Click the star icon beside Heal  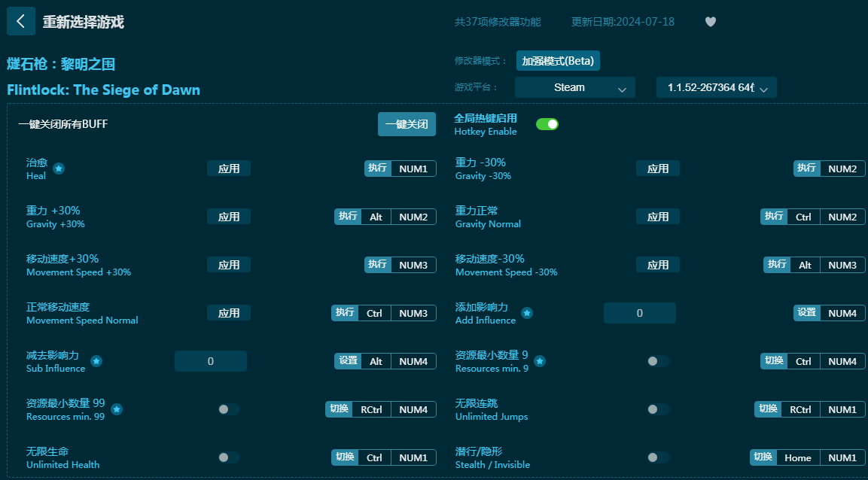59,169
